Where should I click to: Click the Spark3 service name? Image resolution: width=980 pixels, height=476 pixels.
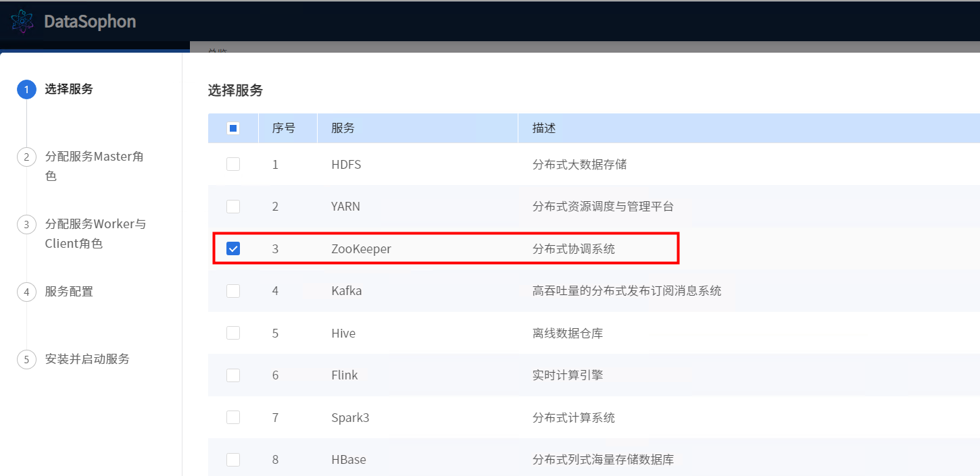tap(350, 417)
